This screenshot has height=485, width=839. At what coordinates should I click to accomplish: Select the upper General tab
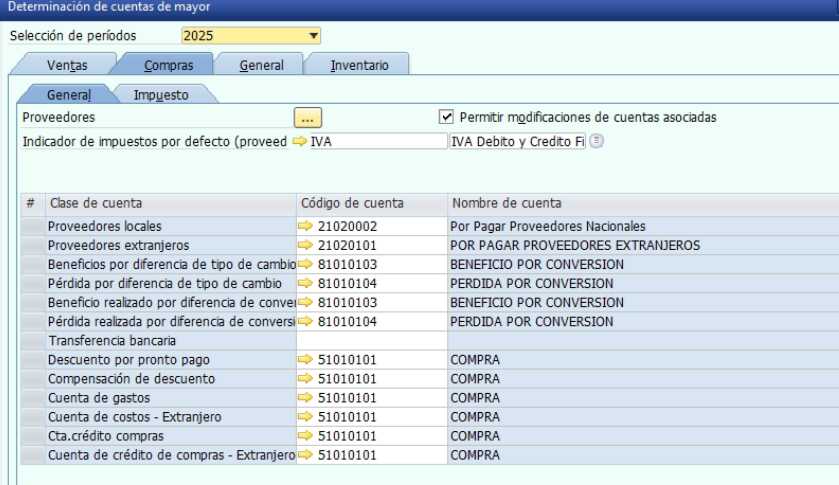(261, 65)
